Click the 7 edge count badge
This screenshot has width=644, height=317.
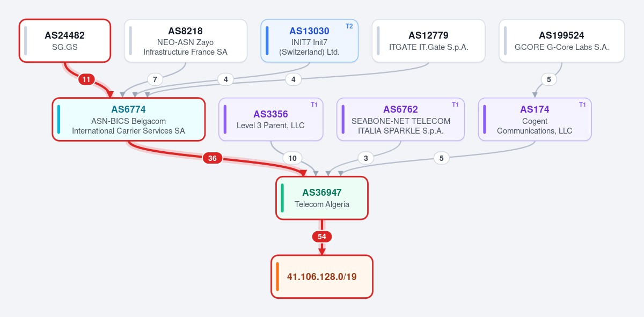click(x=155, y=79)
